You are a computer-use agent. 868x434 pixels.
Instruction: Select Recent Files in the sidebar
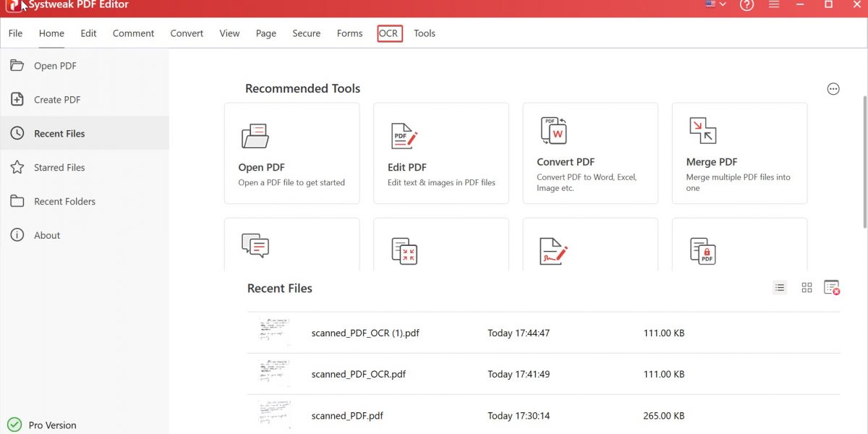tap(85, 134)
